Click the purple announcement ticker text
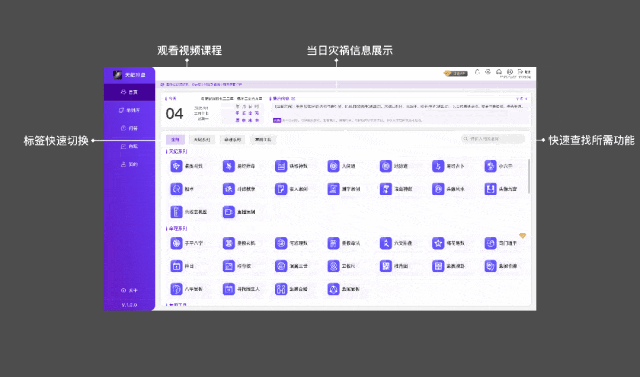This screenshot has height=377, width=640. 201,84
